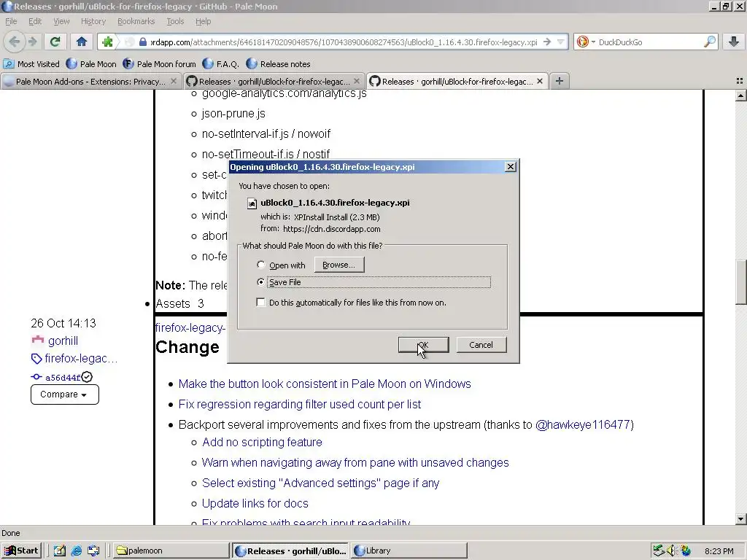747x560 pixels.
Task: Open the @hawkeye116477 mention link
Action: point(583,425)
